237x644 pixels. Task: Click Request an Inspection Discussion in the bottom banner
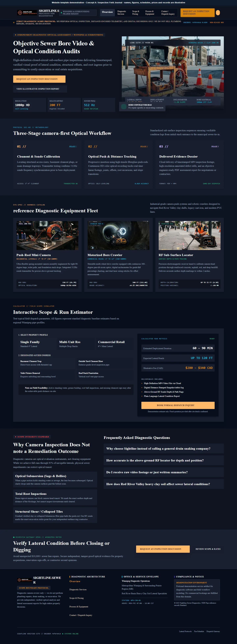pos(163,549)
